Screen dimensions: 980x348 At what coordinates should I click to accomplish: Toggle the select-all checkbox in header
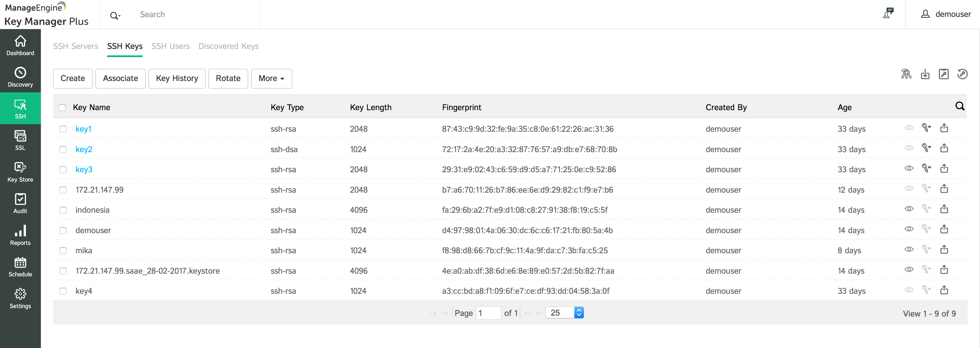(62, 108)
